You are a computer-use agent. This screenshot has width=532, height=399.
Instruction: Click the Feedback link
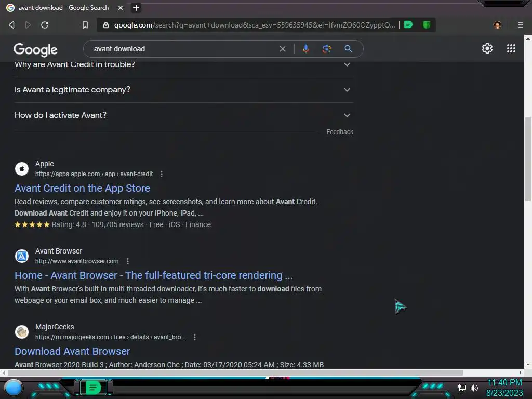point(340,132)
